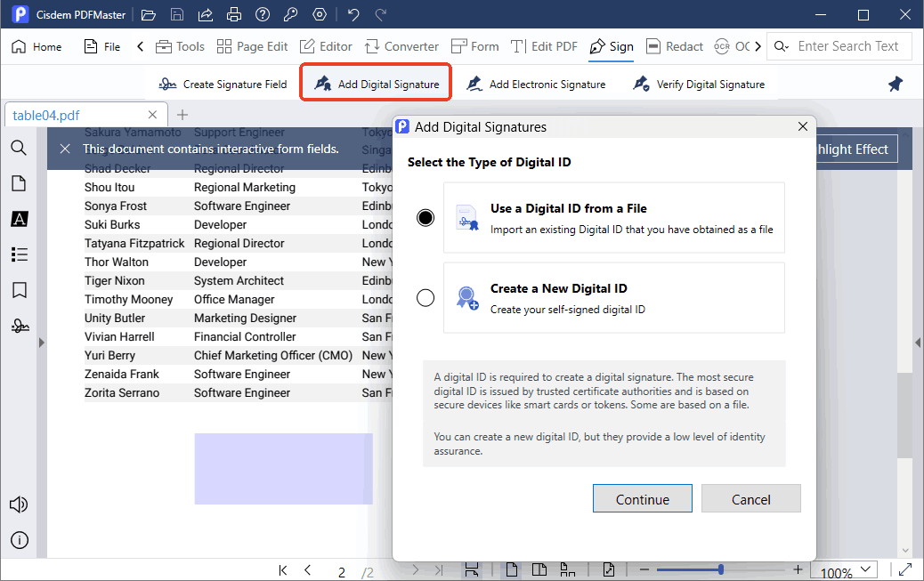Select single page view icon
Viewport: 924px width, 581px height.
coord(512,569)
